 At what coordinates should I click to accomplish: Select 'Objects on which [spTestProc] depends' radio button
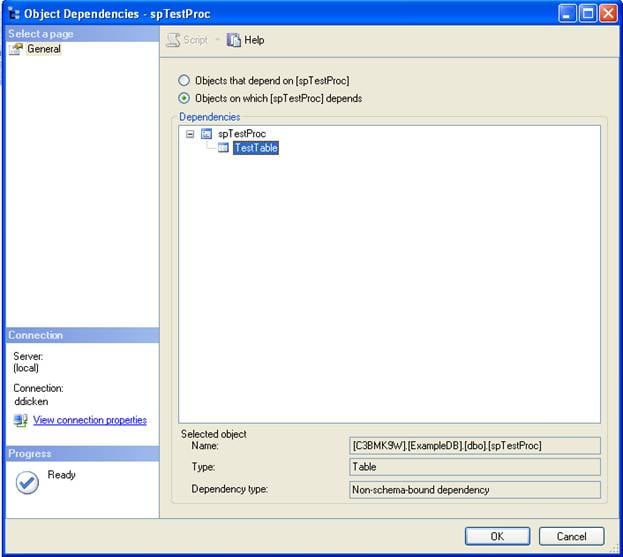point(184,98)
